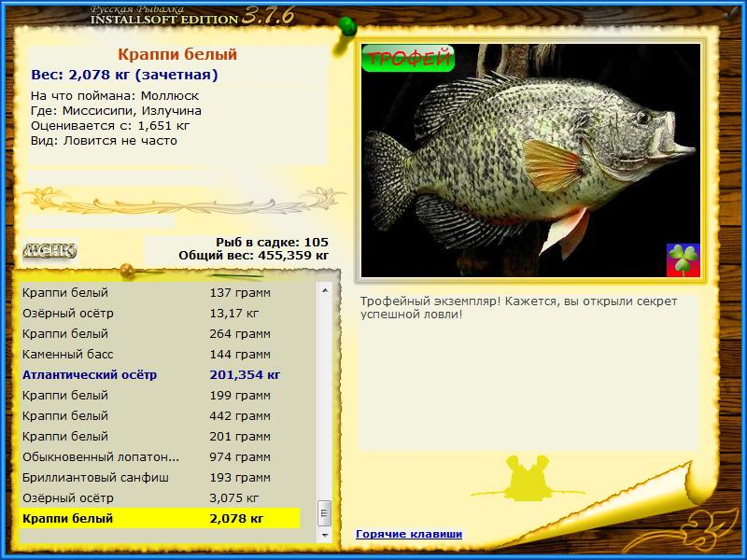Viewport: 747px width, 560px height.
Task: Click the Трофейный экземпляр message text
Action: click(x=518, y=308)
